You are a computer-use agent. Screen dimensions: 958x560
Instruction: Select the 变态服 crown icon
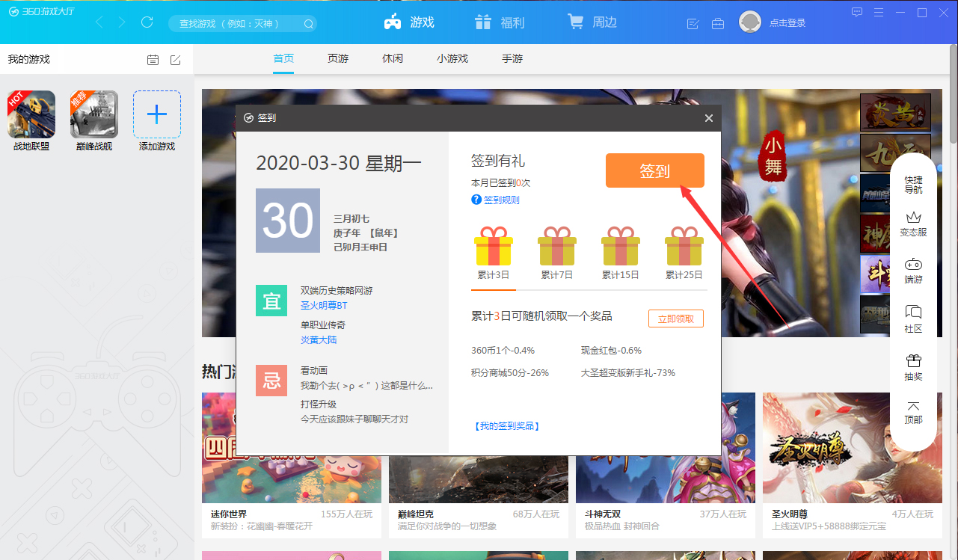(x=913, y=224)
